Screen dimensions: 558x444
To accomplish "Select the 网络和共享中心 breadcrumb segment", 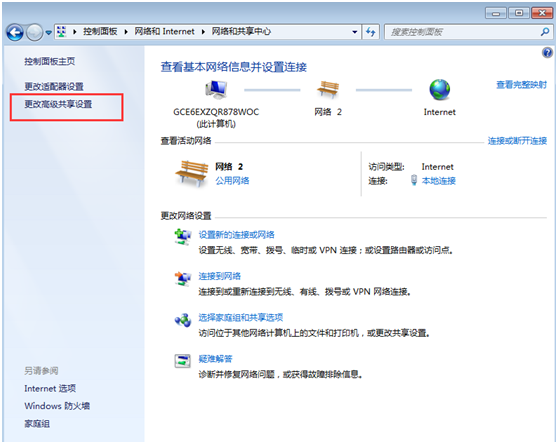I will (241, 32).
